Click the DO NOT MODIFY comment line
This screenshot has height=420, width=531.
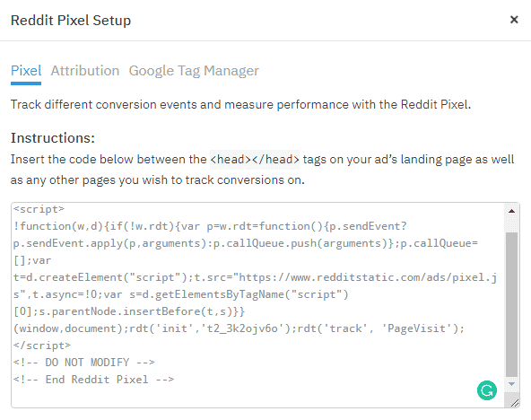click(84, 363)
